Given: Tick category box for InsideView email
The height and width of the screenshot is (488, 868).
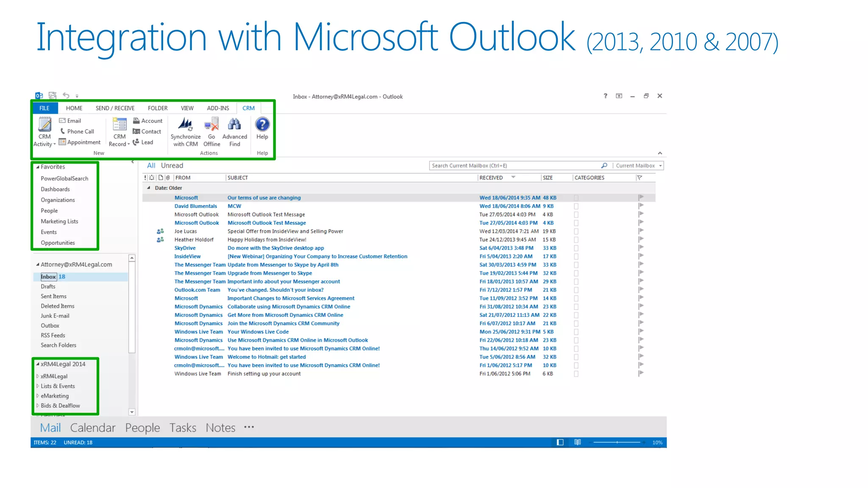Looking at the screenshot, I should tap(576, 257).
